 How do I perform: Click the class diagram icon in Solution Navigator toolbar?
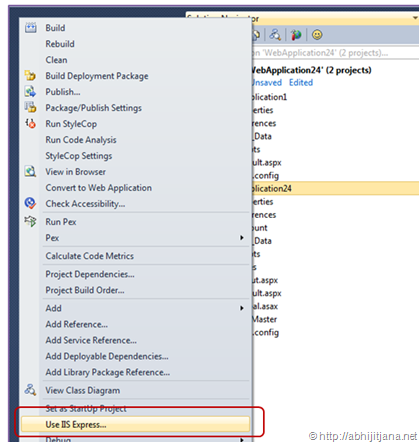[x=275, y=35]
